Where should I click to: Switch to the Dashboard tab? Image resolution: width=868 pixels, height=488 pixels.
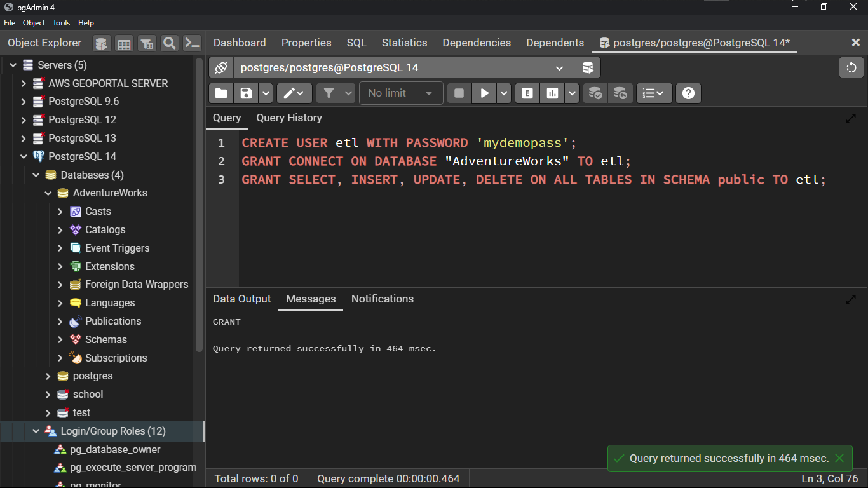point(240,43)
